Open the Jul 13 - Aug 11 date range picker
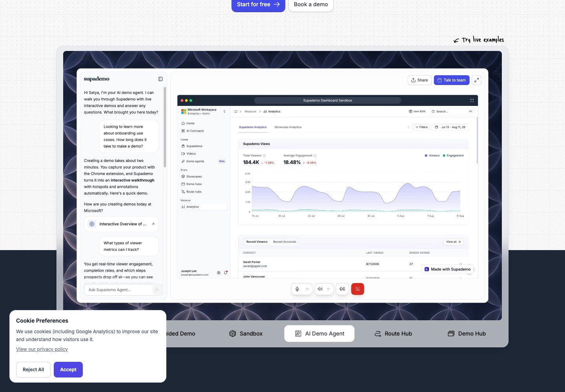Viewport: 565px width, 392px height. click(450, 127)
